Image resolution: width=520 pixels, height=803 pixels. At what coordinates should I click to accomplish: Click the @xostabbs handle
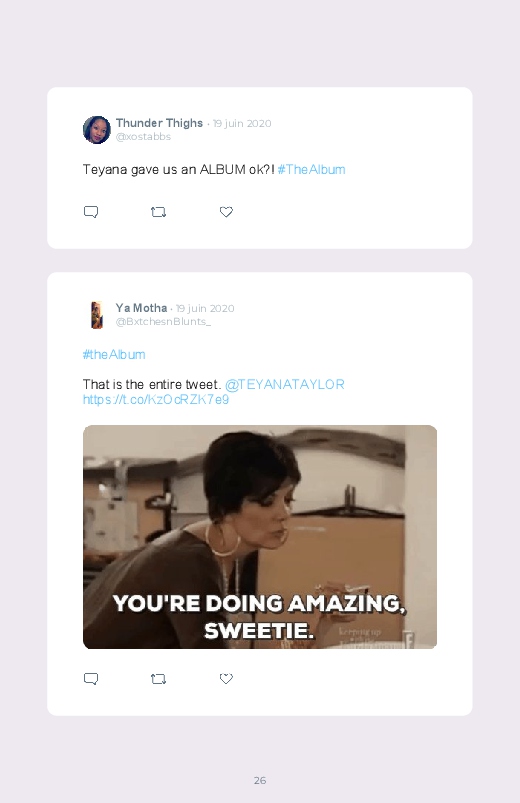(143, 137)
